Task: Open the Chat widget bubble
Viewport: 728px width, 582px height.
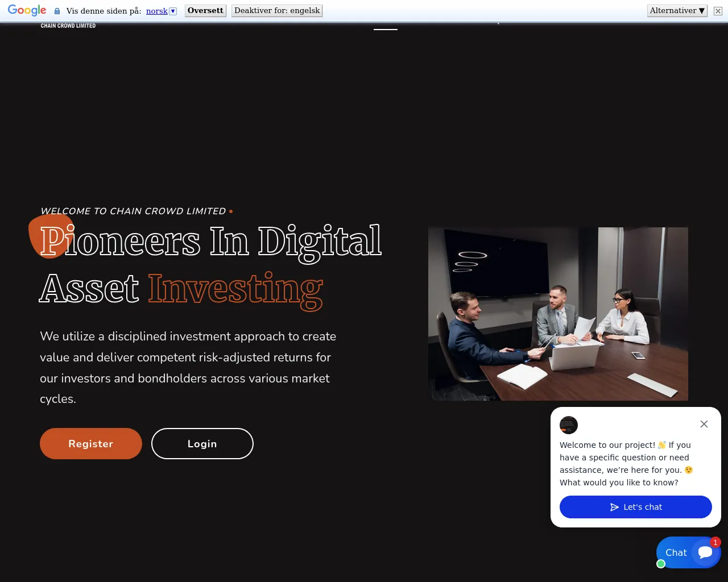Action: pyautogui.click(x=689, y=552)
